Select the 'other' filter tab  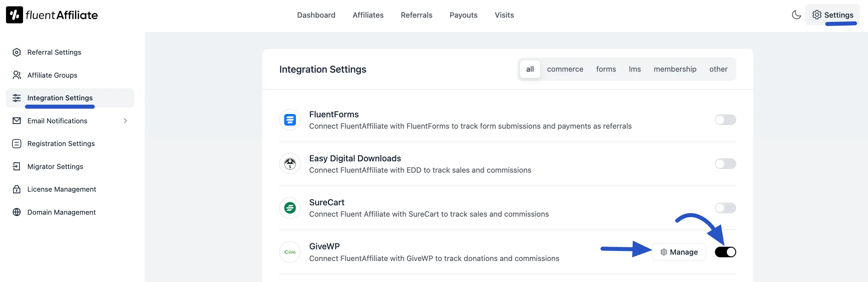point(718,69)
